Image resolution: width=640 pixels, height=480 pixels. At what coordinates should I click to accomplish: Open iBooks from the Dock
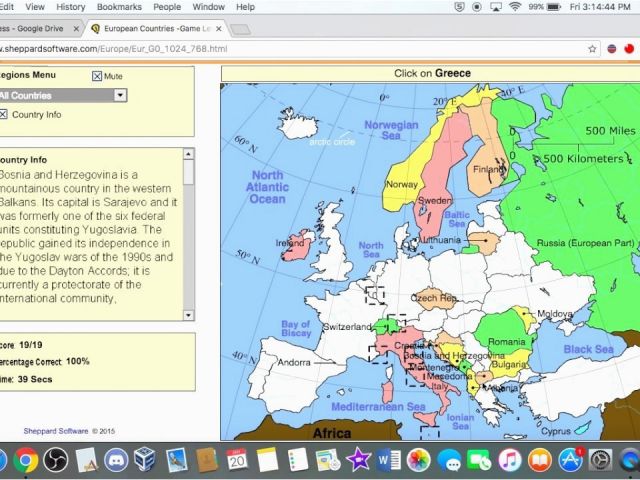click(540, 460)
